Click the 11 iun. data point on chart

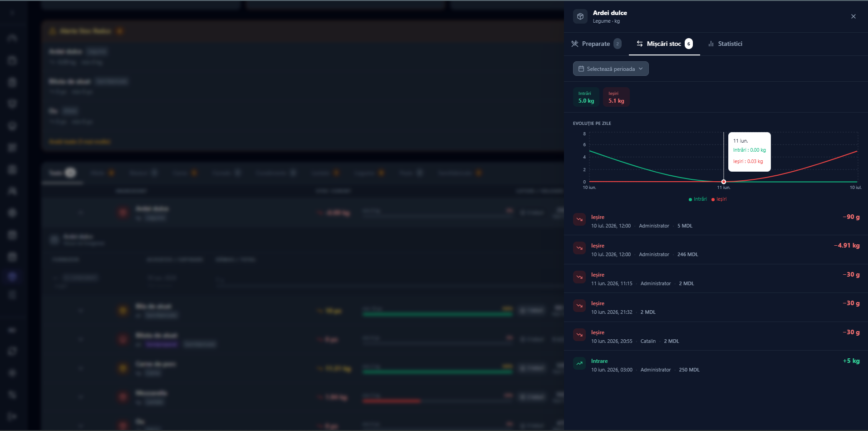coord(724,182)
